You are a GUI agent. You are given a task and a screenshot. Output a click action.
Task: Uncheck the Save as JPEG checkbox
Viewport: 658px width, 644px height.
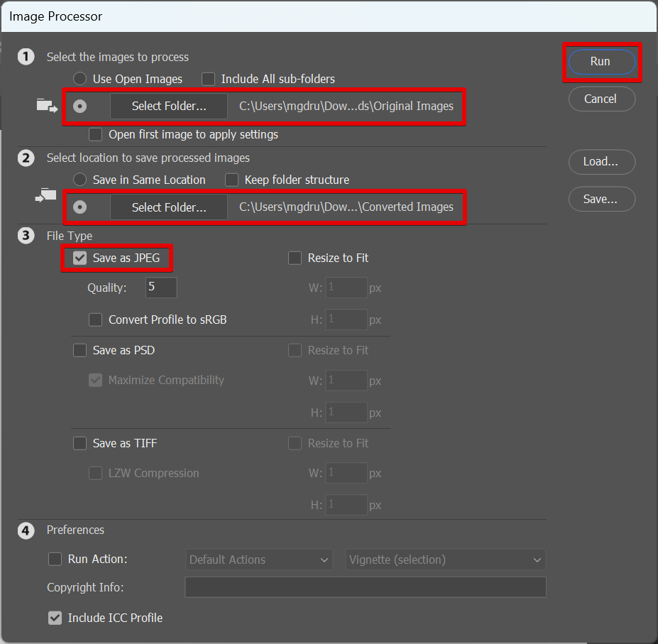pyautogui.click(x=81, y=258)
